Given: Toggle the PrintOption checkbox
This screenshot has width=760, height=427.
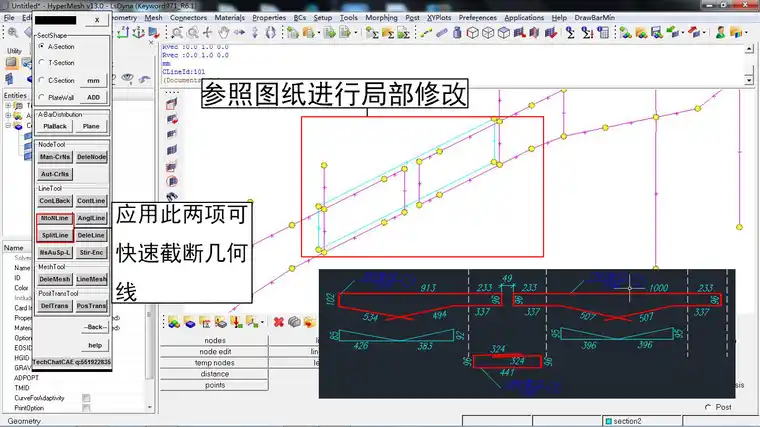Looking at the screenshot, I should 86,408.
